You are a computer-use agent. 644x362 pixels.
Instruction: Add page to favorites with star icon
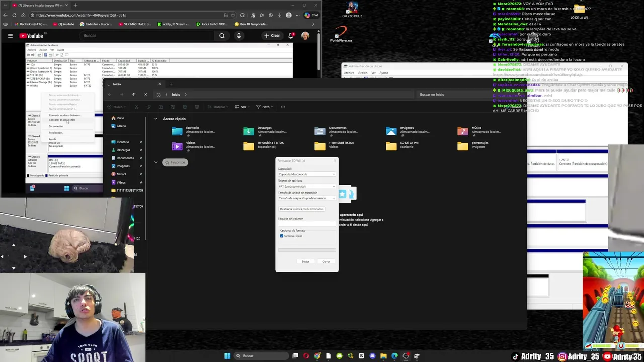click(233, 15)
